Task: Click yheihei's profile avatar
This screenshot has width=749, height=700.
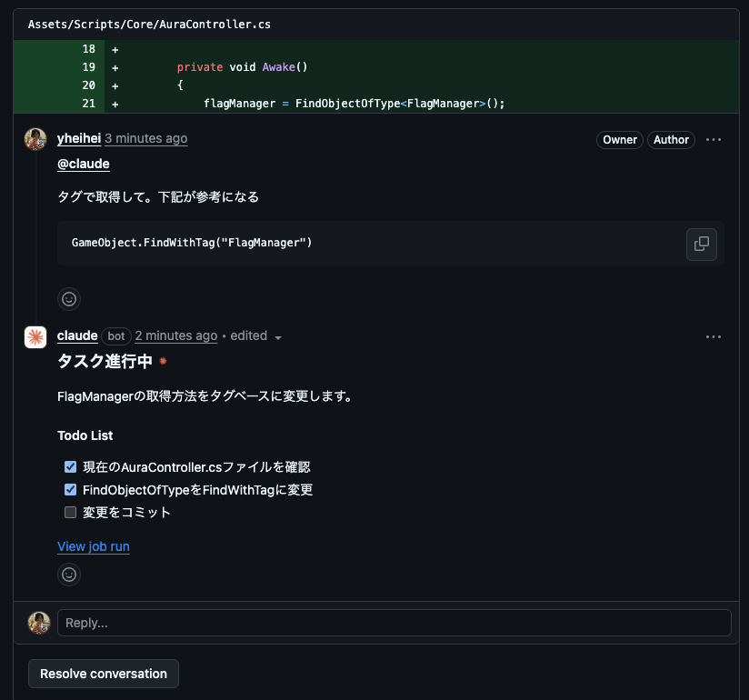Action: (x=35, y=139)
